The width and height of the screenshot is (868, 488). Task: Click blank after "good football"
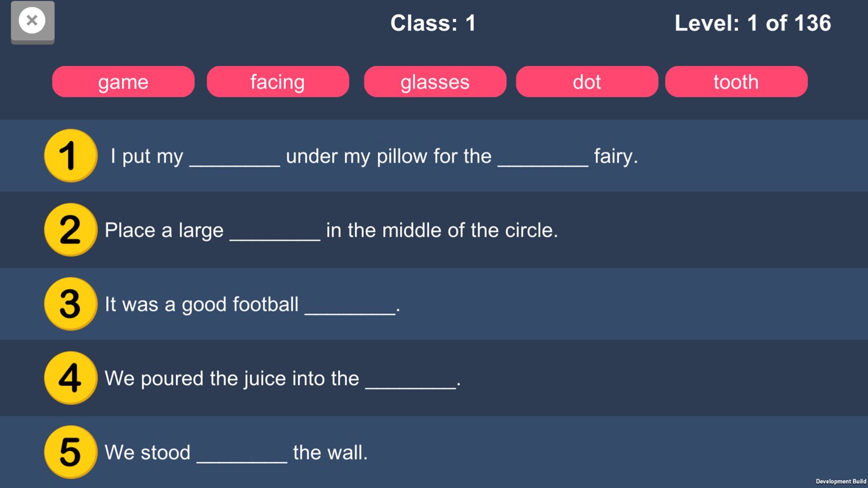tap(350, 306)
